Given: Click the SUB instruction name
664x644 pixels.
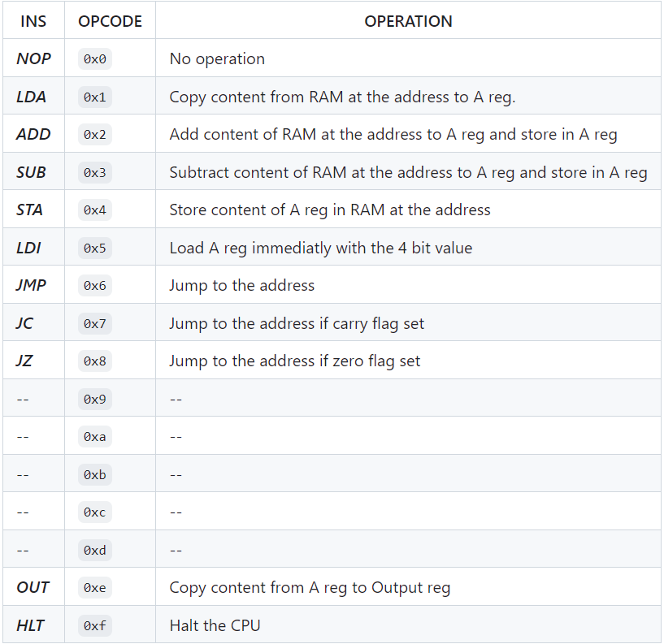Looking at the screenshot, I should [31, 172].
